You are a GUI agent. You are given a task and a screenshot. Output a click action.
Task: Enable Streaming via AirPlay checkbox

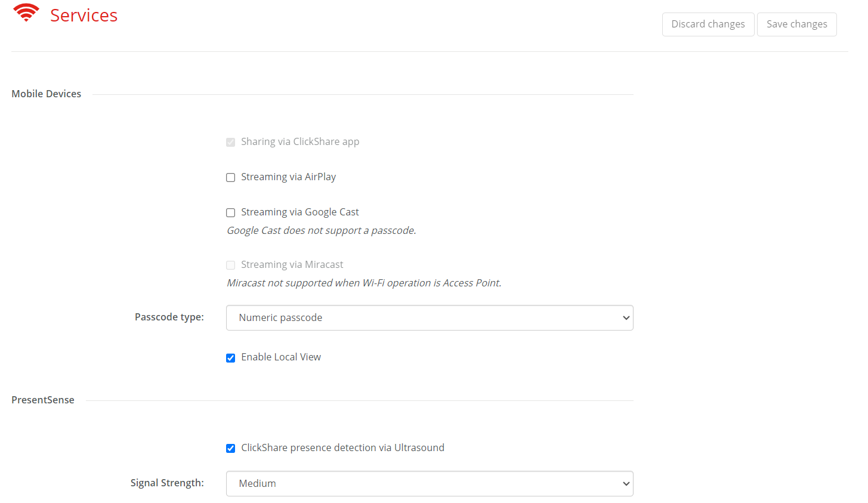pyautogui.click(x=230, y=177)
